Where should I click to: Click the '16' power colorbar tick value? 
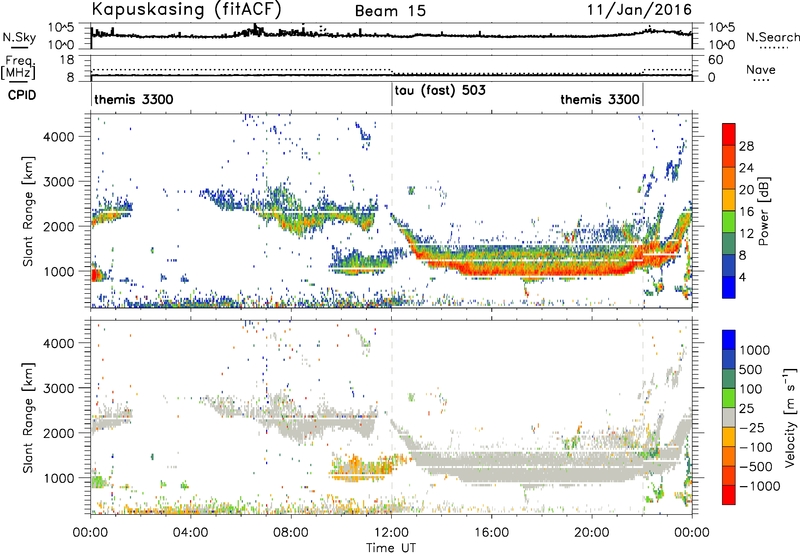tap(746, 212)
